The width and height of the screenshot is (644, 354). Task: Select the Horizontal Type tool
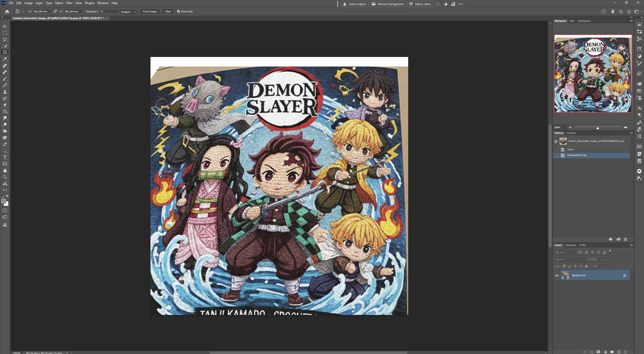(x=5, y=157)
